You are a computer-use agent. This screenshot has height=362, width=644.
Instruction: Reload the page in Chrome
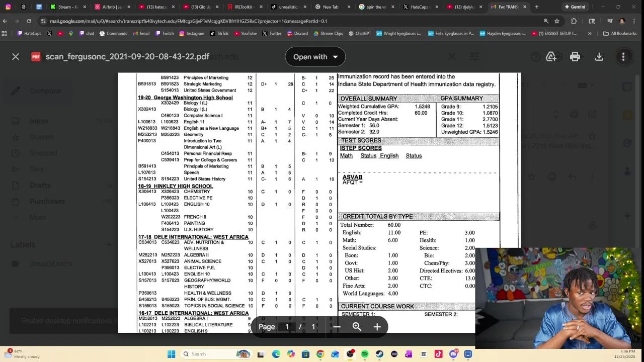click(29, 21)
